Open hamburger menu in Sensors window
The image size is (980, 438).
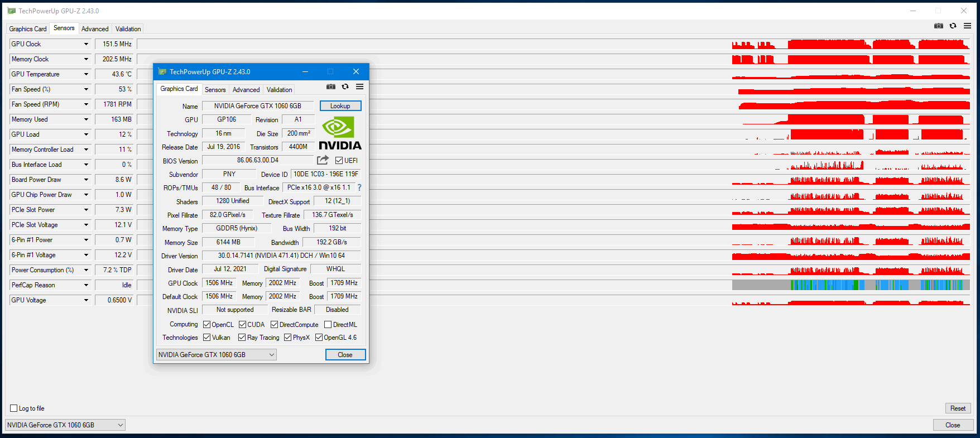967,26
